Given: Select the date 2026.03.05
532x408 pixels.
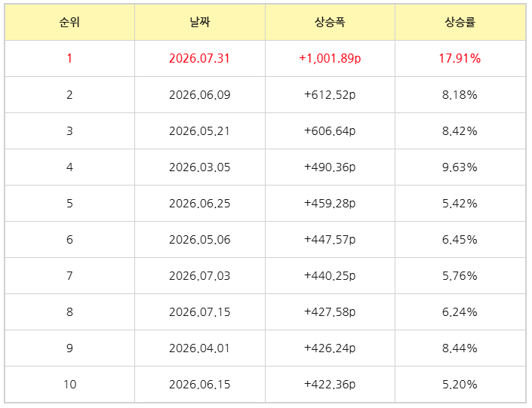Looking at the screenshot, I should (x=199, y=167).
